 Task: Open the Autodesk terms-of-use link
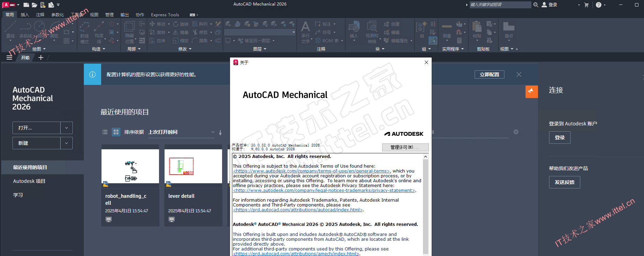pos(312,171)
